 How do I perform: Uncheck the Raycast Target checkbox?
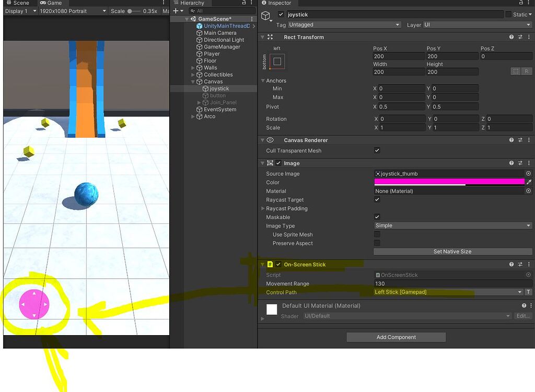point(376,200)
